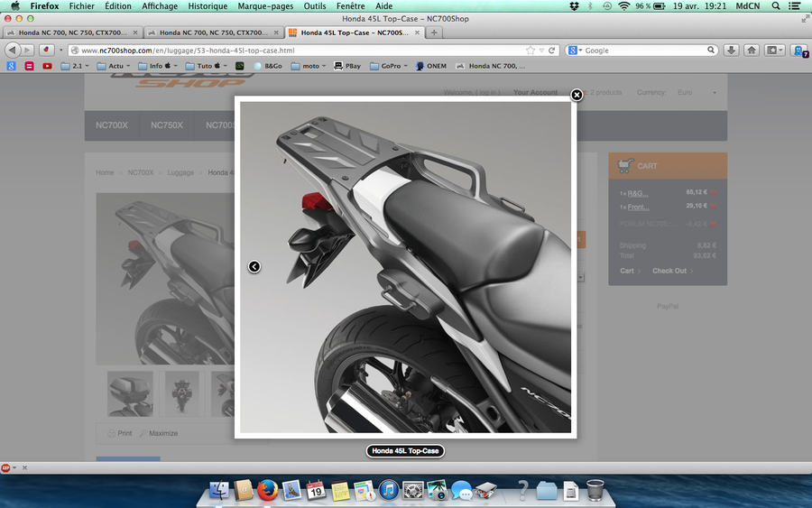Launch iTunes from the dock
The width and height of the screenshot is (812, 508).
389,491
